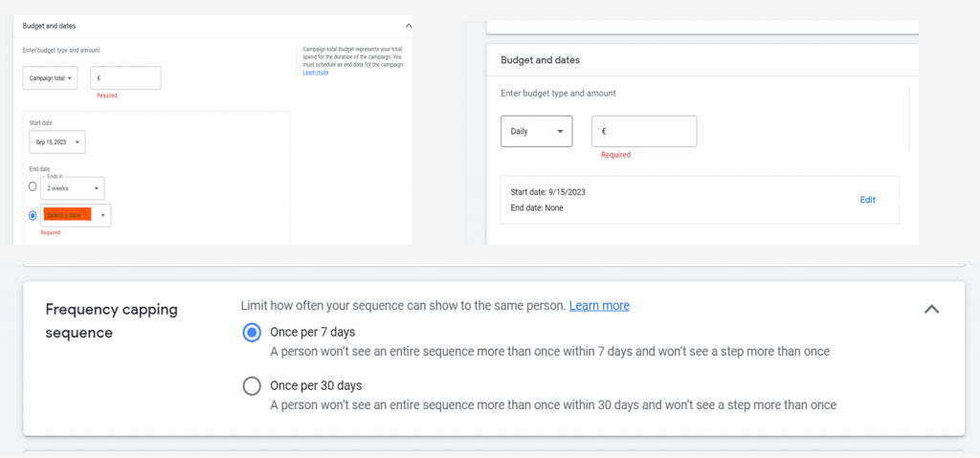Open the 2 weeks duration dropdown
Viewport: 980px width, 458px height.
(x=73, y=188)
